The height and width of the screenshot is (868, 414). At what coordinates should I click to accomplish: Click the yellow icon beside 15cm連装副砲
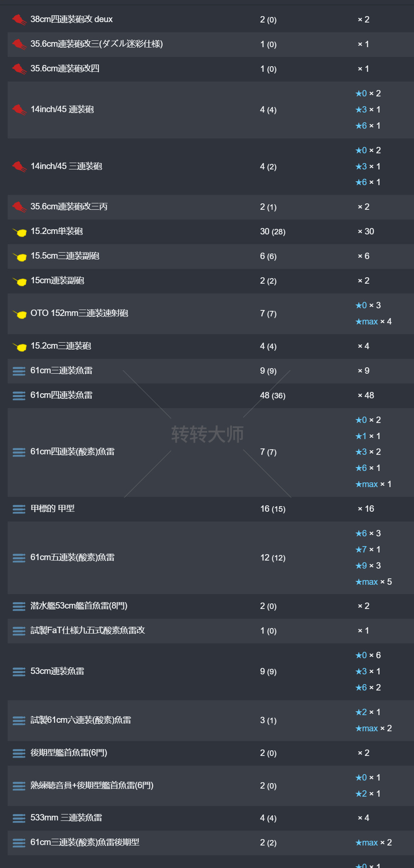click(20, 281)
